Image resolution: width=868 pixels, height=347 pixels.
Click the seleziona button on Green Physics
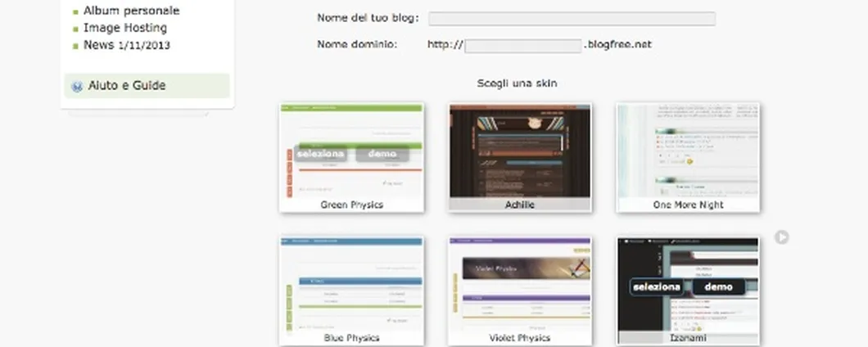click(320, 153)
